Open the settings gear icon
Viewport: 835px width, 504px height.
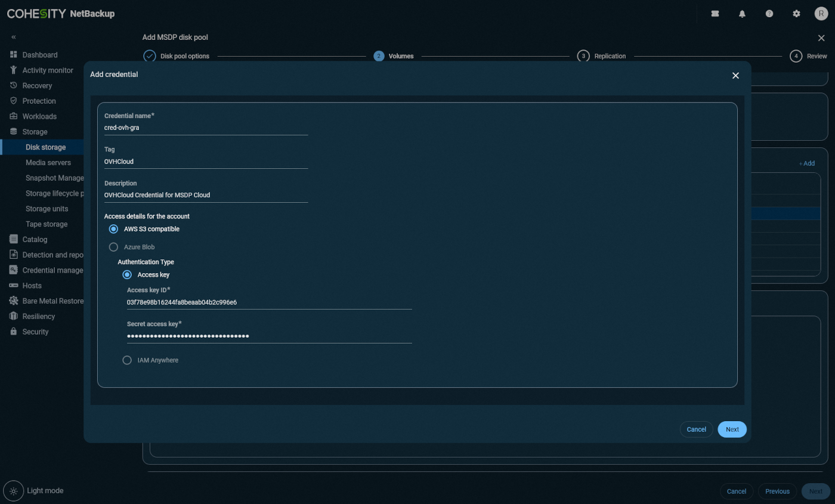797,13
